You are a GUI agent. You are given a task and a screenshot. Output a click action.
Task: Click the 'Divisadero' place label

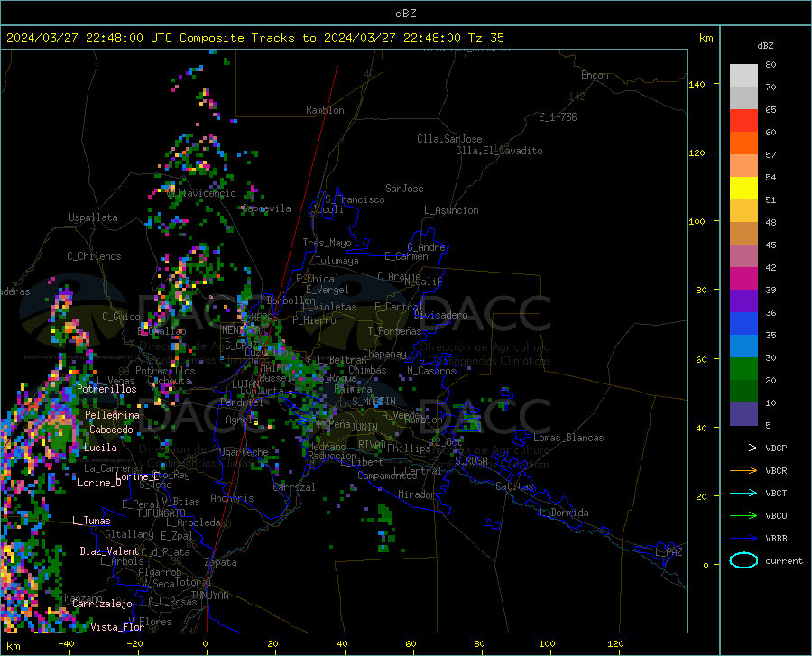tap(440, 315)
